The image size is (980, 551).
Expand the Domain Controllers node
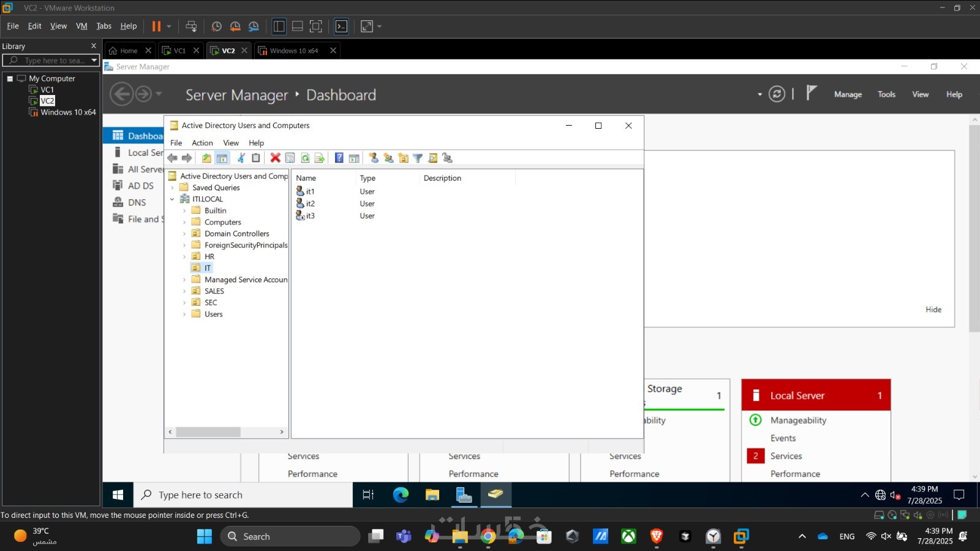pyautogui.click(x=184, y=234)
